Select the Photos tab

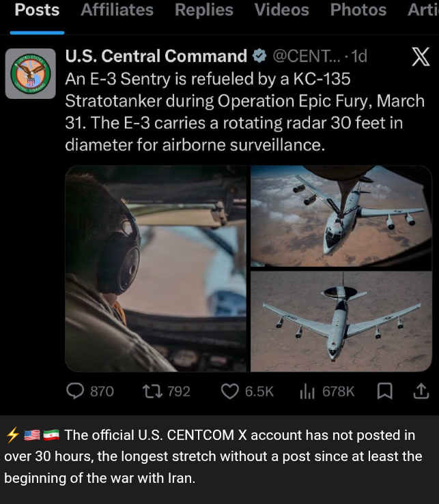pyautogui.click(x=358, y=10)
